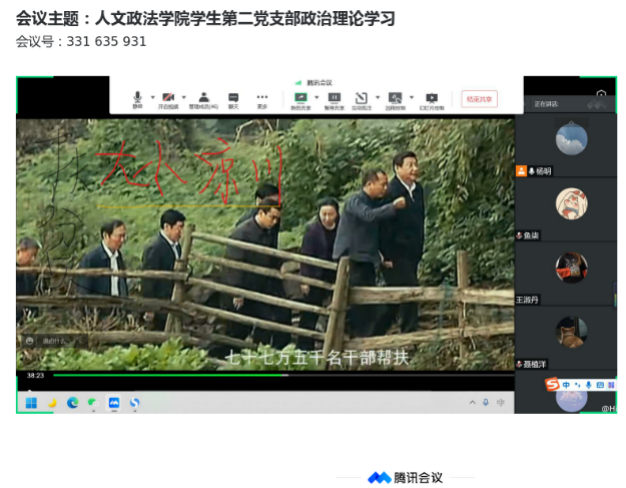Click the Sogou input S logo
Image resolution: width=626 pixels, height=488 pixels.
552,384
